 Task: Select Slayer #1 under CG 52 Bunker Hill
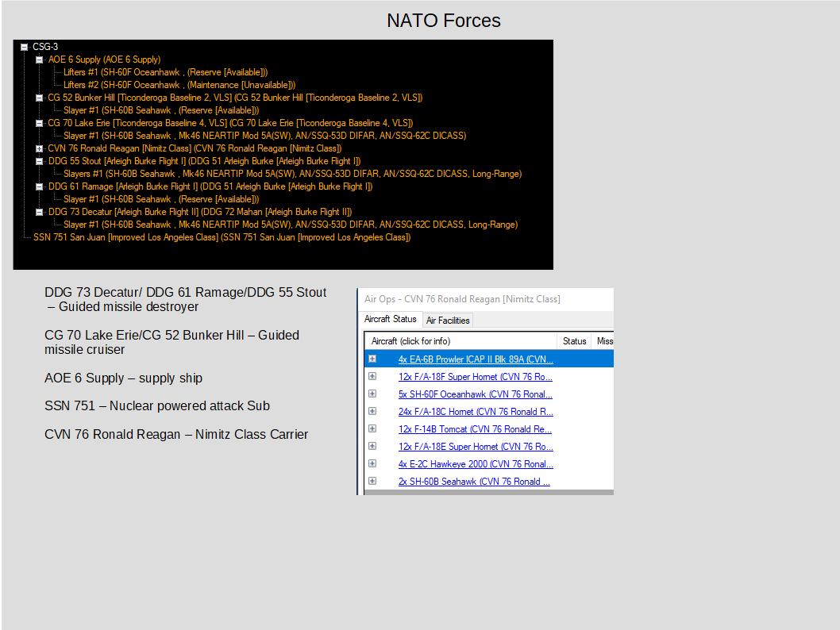coord(161,110)
